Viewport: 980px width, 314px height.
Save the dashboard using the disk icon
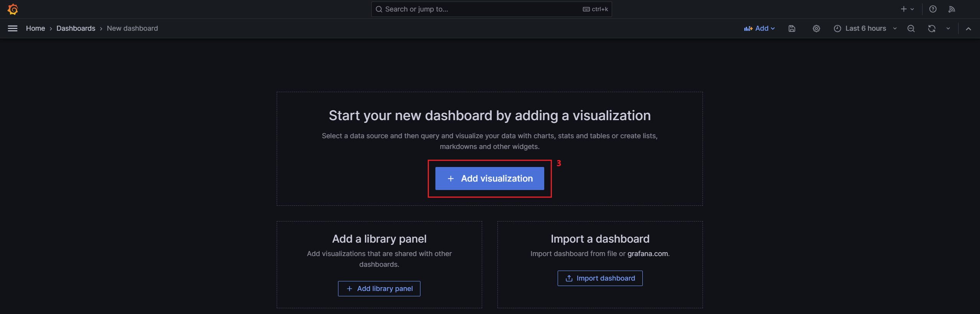792,28
